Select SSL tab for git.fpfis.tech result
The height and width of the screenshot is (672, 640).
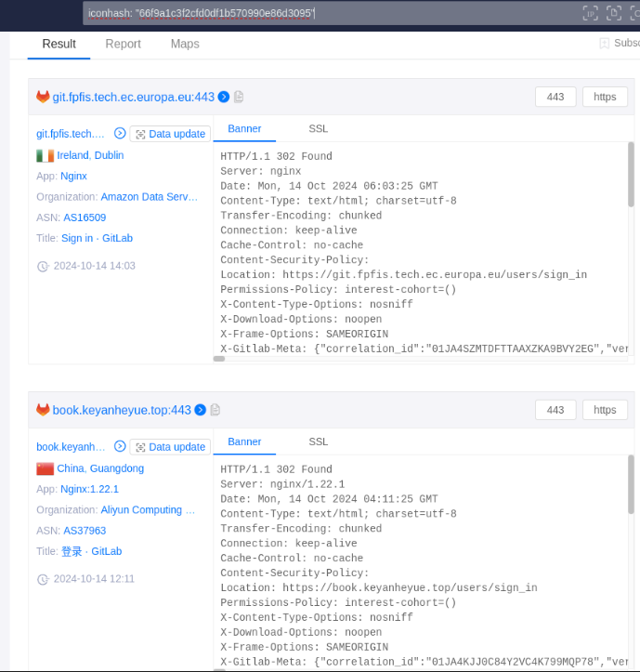(319, 129)
